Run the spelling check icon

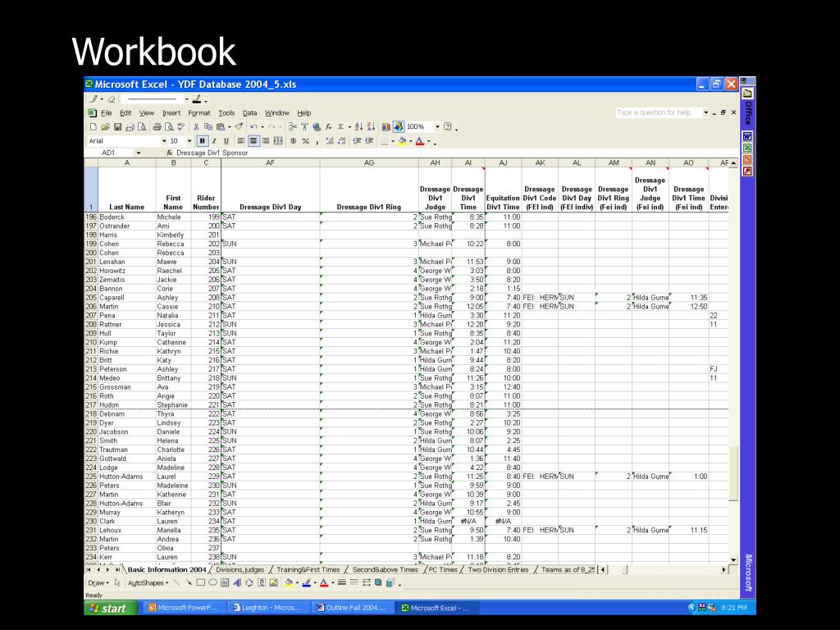(181, 127)
